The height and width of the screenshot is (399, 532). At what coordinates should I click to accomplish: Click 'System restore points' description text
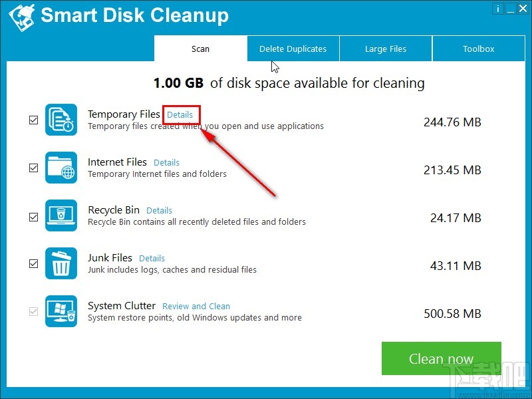pyautogui.click(x=195, y=318)
